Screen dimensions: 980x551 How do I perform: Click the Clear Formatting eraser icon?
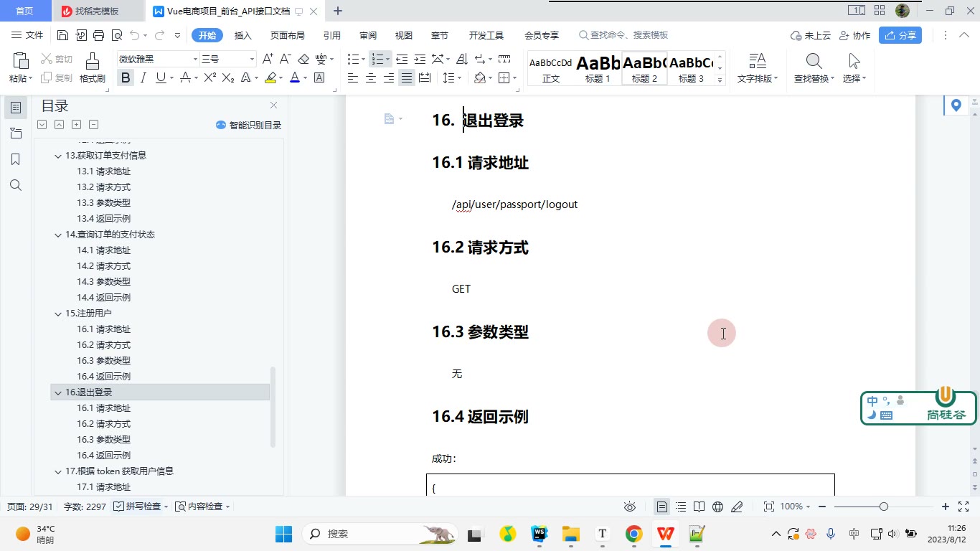click(x=303, y=59)
